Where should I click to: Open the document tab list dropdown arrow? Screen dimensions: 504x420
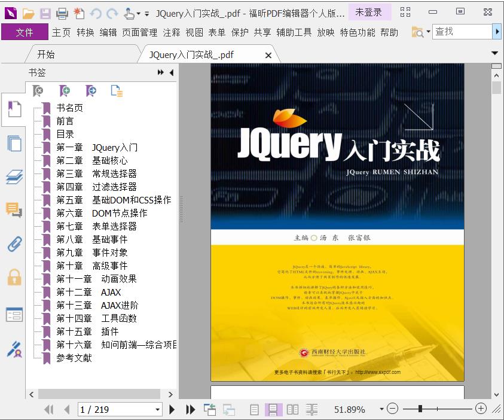[x=494, y=53]
